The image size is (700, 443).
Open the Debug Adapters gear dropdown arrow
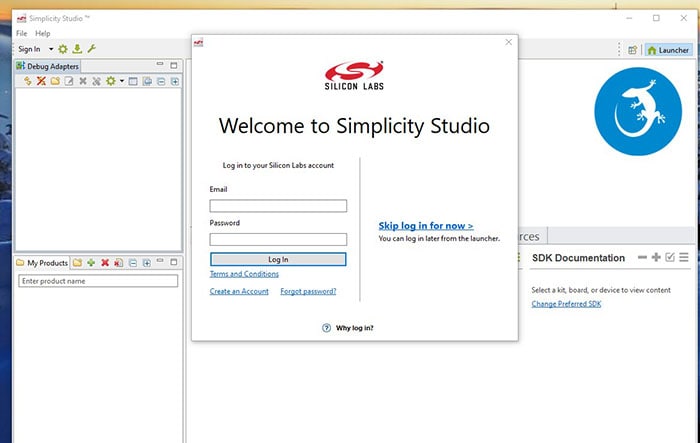[121, 81]
